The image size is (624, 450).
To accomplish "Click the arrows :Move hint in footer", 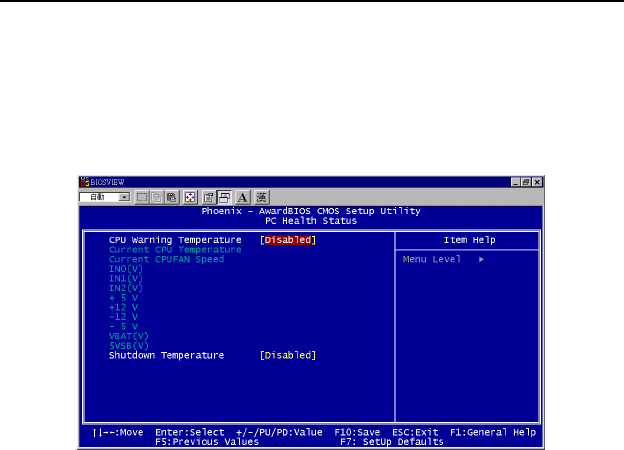I will coord(117,432).
